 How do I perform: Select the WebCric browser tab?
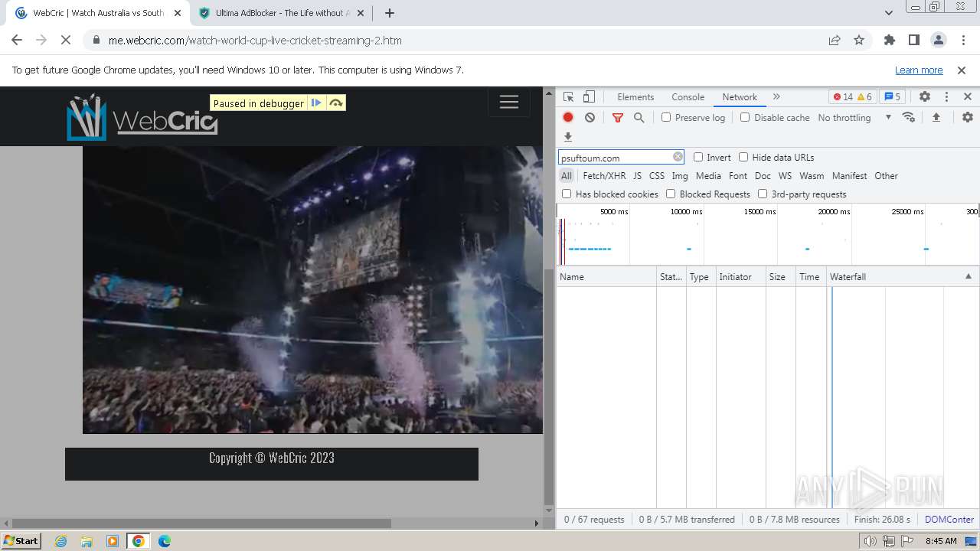click(98, 13)
